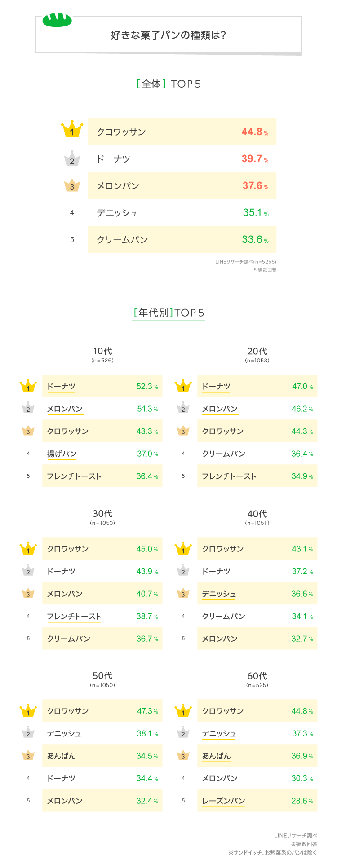
Task: Click the silver crown for overall rank 2
Action: click(x=72, y=159)
